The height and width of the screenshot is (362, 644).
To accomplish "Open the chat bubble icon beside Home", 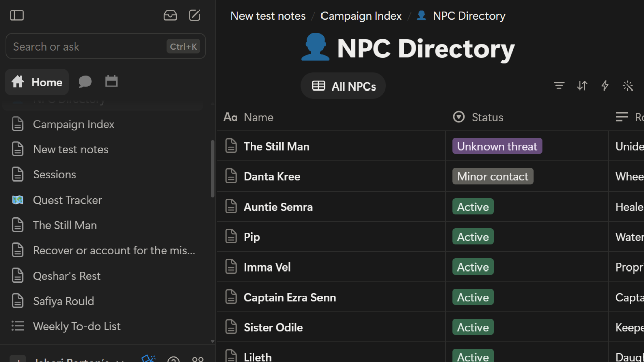I will click(85, 82).
